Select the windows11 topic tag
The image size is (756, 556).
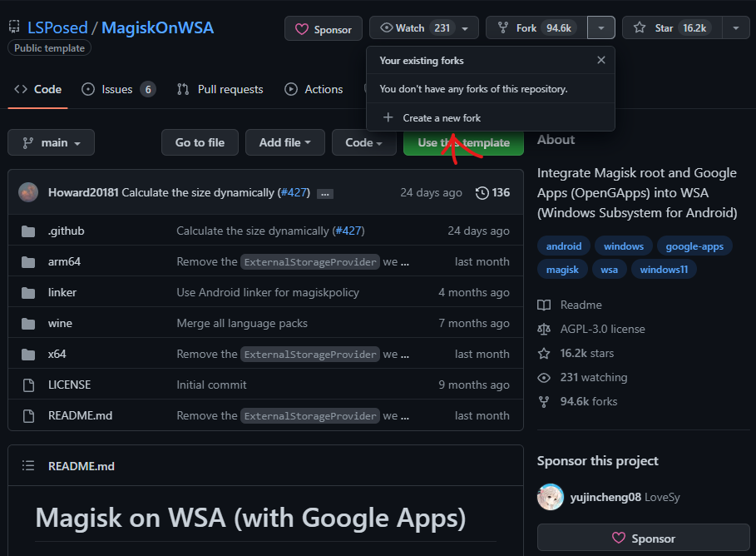[x=664, y=270]
